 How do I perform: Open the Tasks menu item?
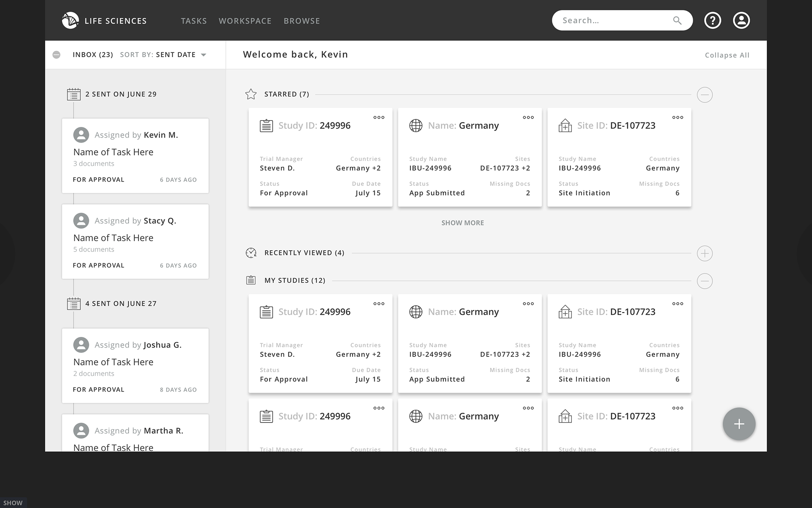point(194,21)
